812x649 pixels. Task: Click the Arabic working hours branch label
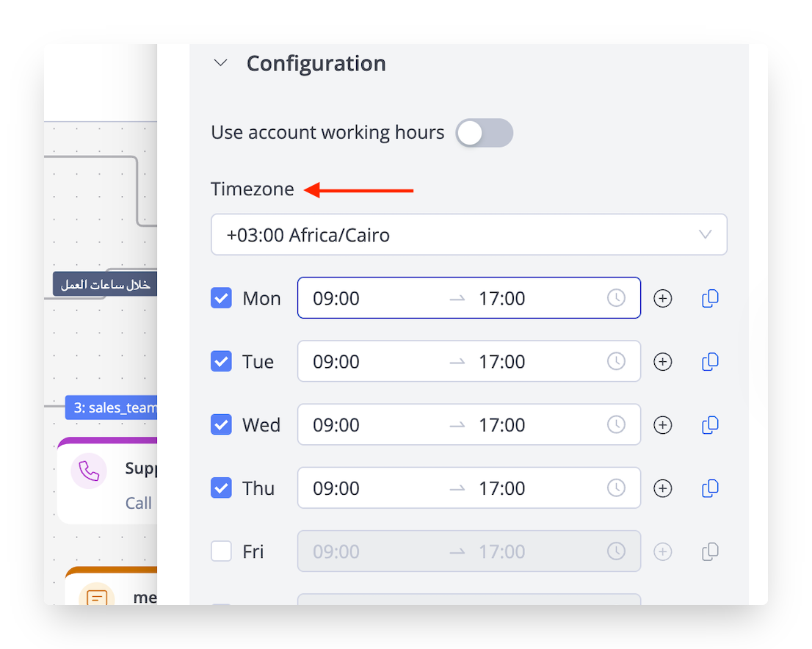coord(105,284)
